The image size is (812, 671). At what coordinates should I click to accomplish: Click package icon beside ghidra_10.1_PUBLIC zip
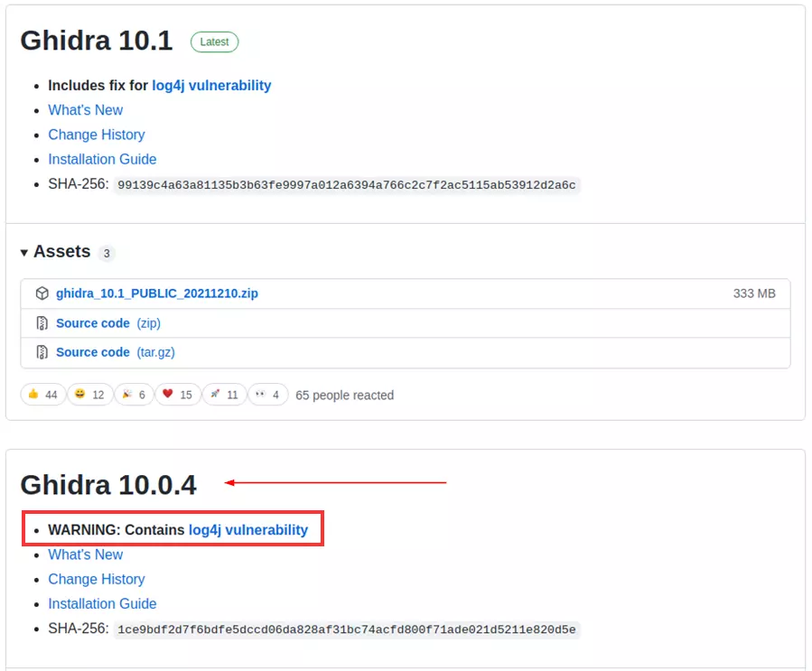click(42, 294)
